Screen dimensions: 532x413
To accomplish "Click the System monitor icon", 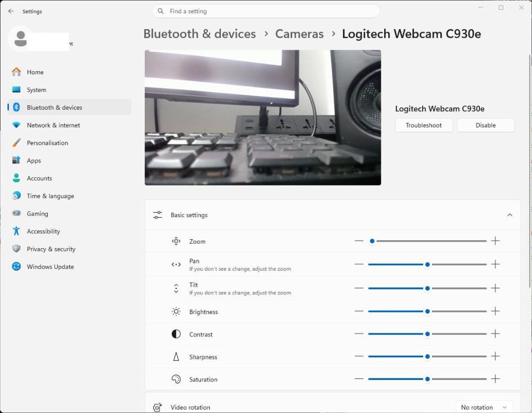I will pos(16,90).
